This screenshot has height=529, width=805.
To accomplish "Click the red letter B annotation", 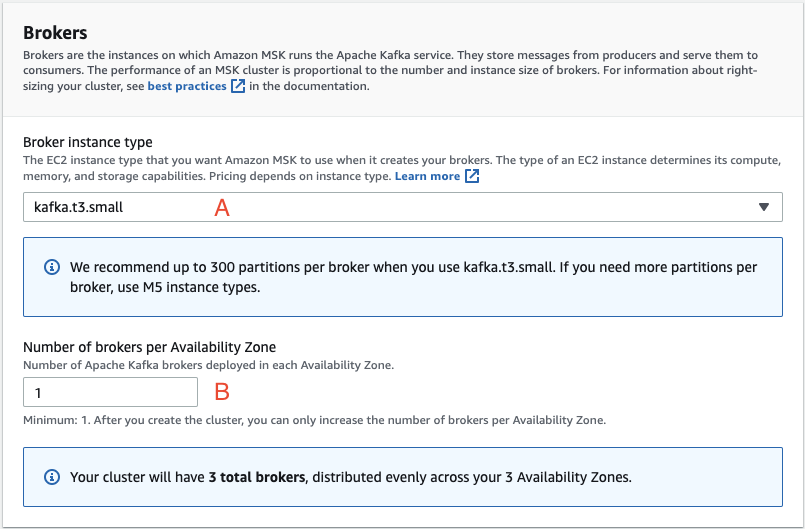I will [223, 392].
